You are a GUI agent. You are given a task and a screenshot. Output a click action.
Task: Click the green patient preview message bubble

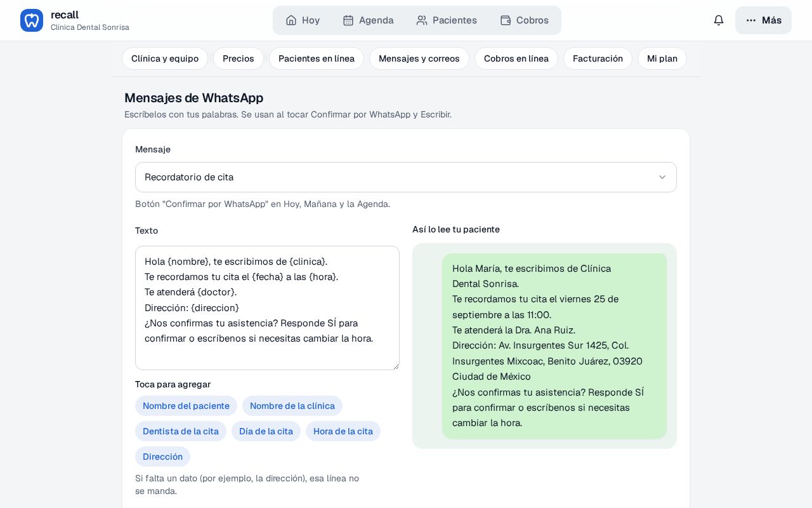(554, 346)
